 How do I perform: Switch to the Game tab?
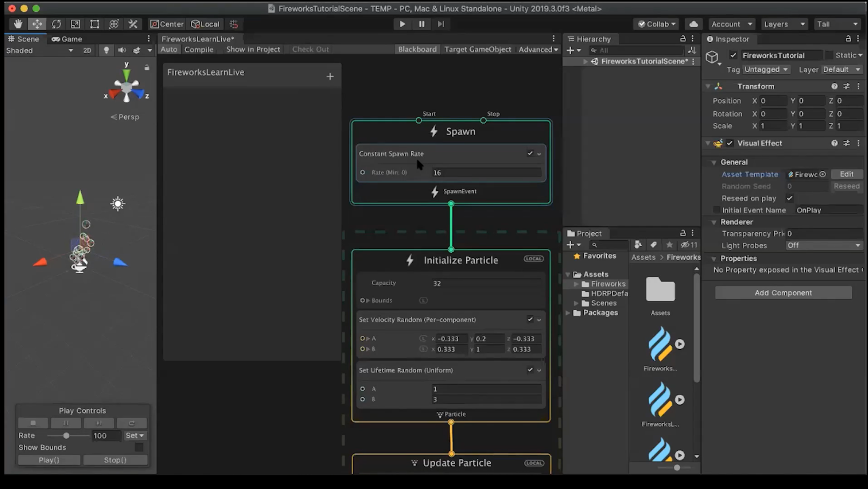pyautogui.click(x=66, y=39)
